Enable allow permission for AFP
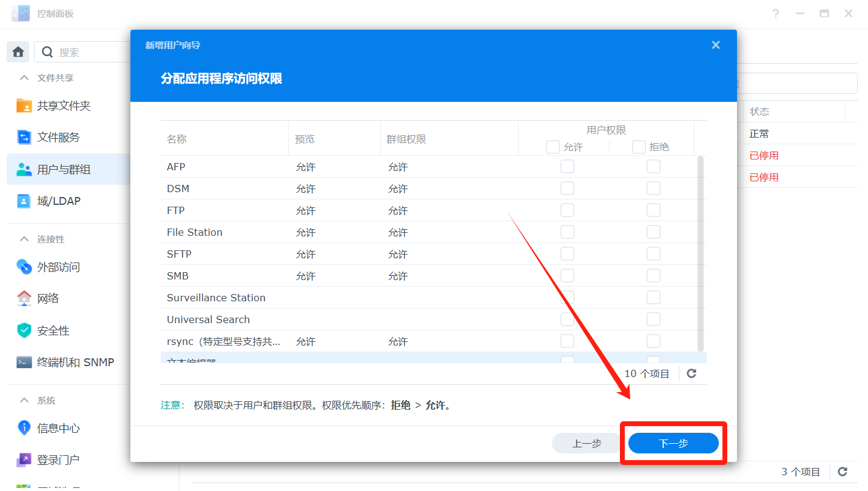The width and height of the screenshot is (868, 491). click(x=567, y=167)
